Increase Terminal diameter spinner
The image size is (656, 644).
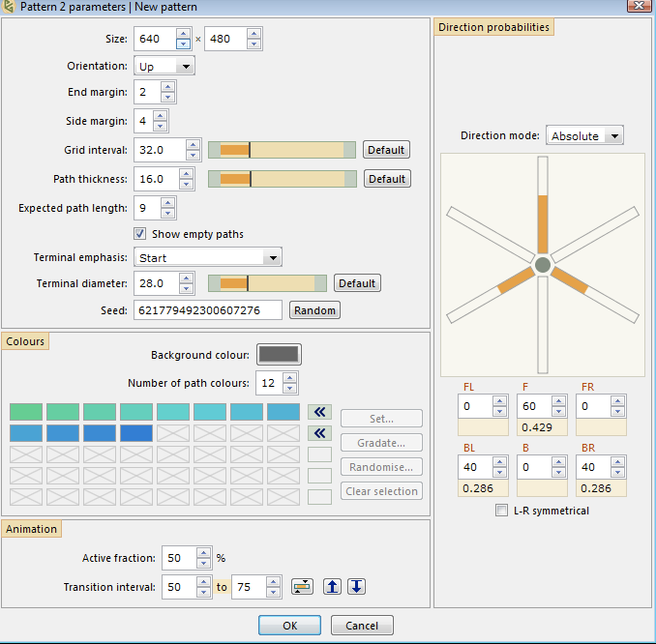click(x=186, y=278)
